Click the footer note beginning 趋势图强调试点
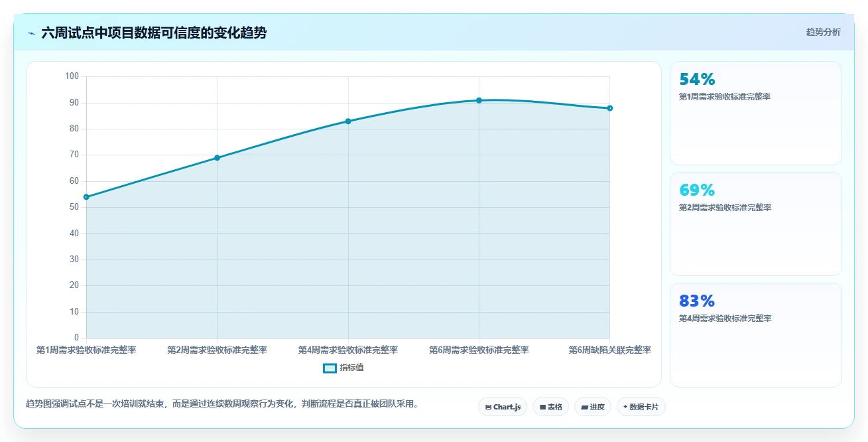This screenshot has height=442, width=868. (x=221, y=404)
